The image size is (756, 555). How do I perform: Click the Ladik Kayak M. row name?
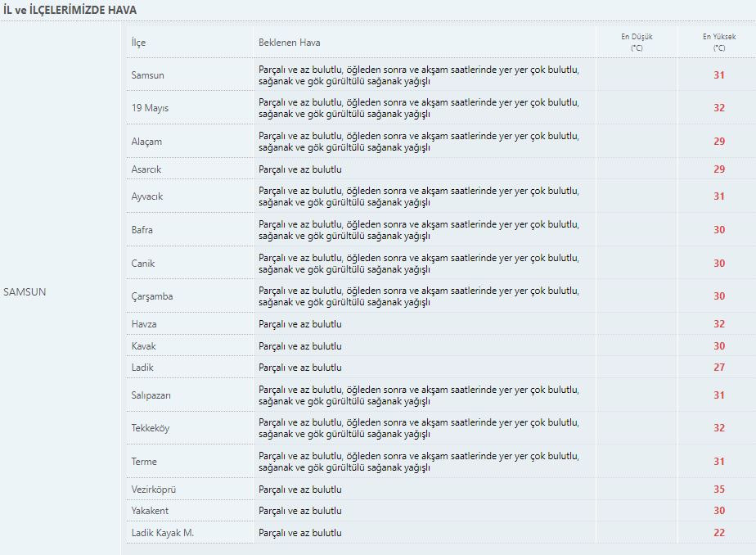(163, 533)
